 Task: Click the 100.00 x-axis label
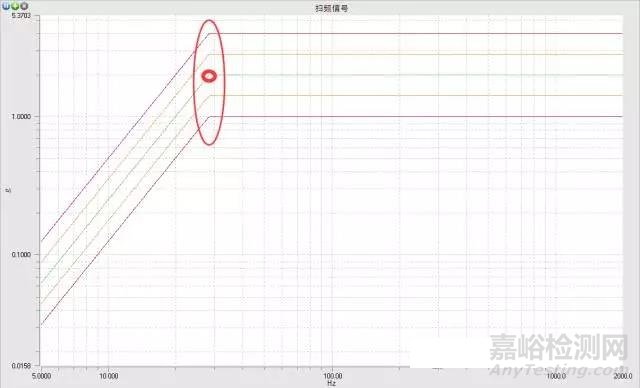332,376
